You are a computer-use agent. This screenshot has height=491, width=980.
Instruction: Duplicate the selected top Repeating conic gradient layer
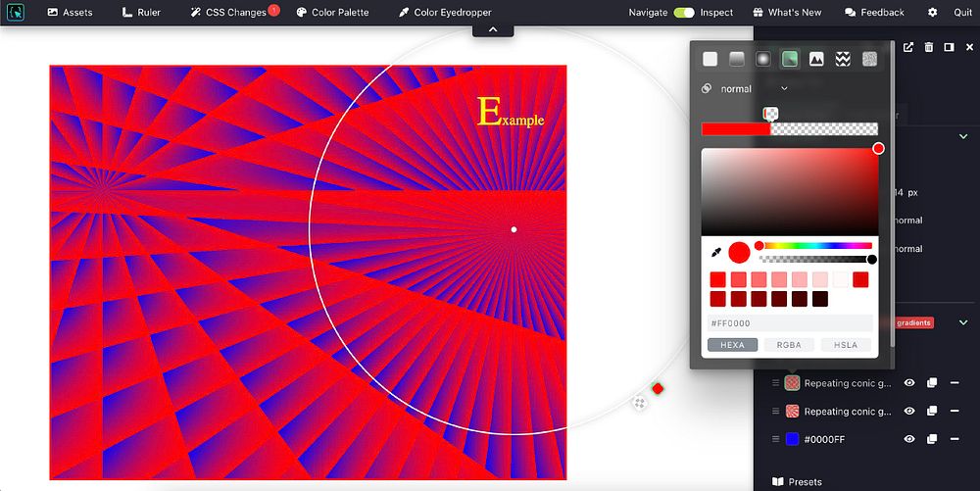click(932, 383)
